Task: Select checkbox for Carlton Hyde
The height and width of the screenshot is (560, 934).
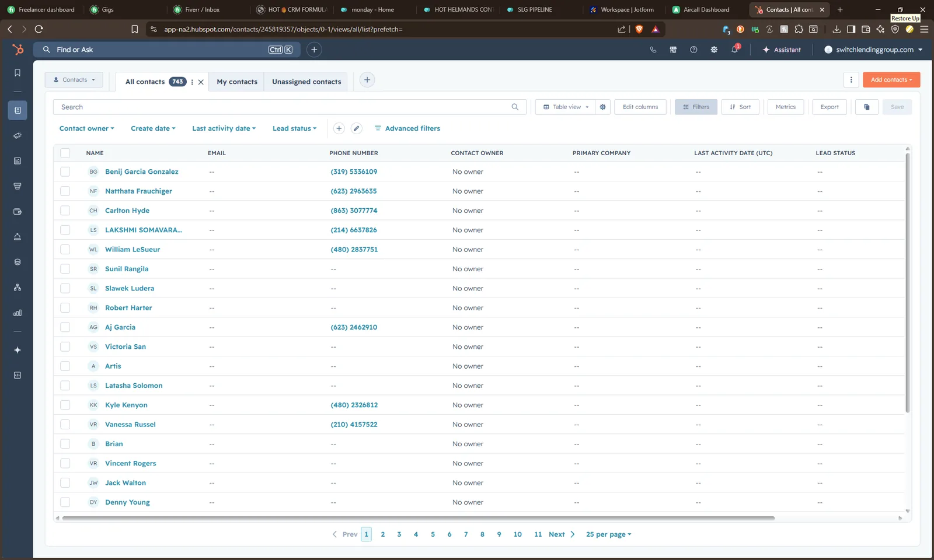Action: [x=65, y=211]
